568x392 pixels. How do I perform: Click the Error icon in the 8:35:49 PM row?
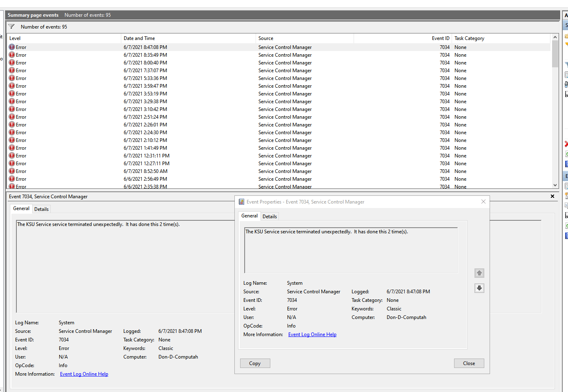click(12, 55)
